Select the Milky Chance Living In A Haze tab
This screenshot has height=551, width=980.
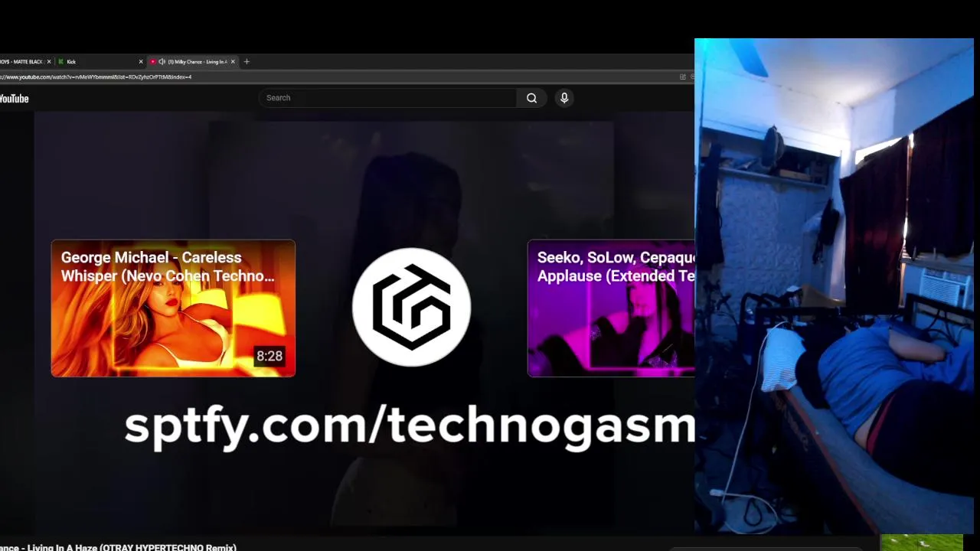[x=193, y=61]
